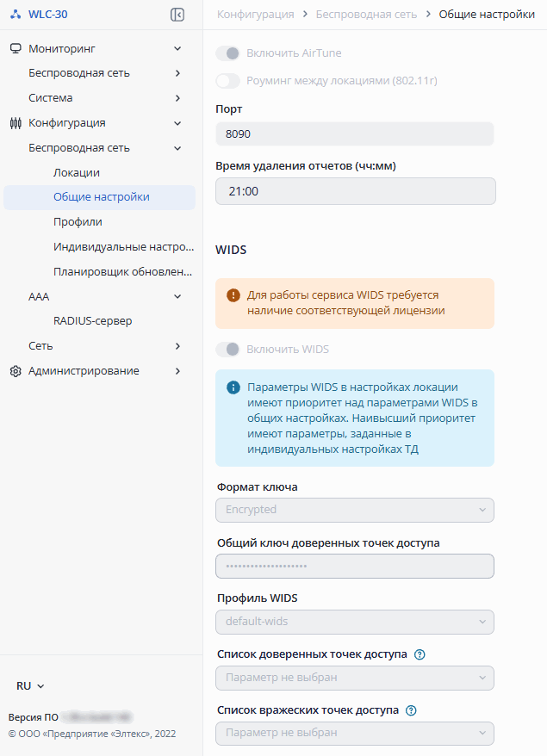
Task: Click the Администрирование gear icon
Action: 16,371
